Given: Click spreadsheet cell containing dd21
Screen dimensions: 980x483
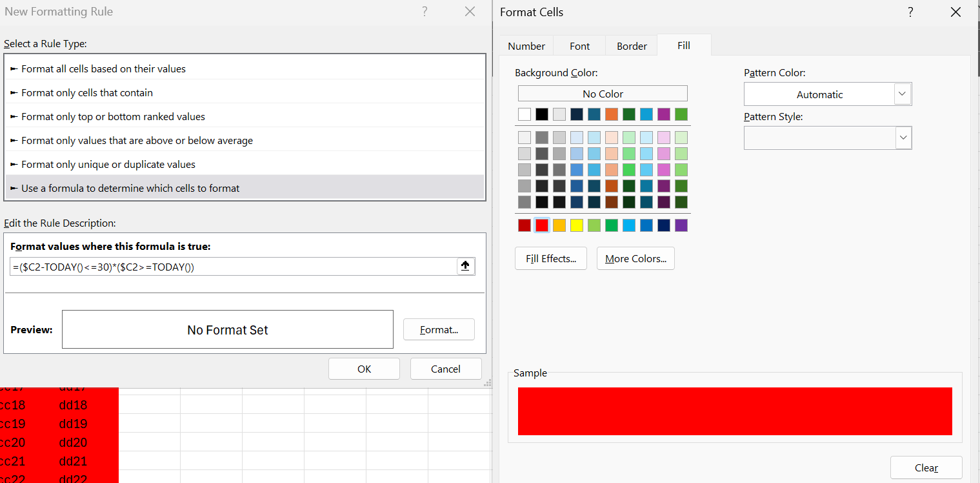Looking at the screenshot, I should click(88, 461).
